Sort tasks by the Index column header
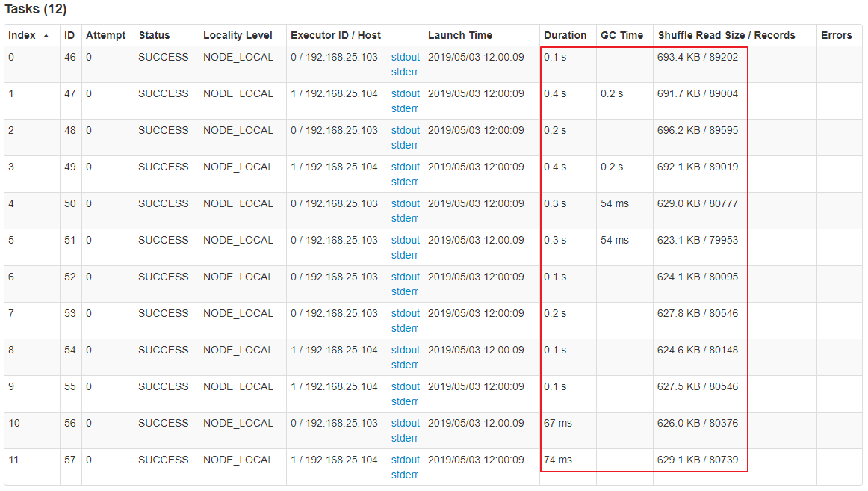868x491 pixels. point(22,35)
